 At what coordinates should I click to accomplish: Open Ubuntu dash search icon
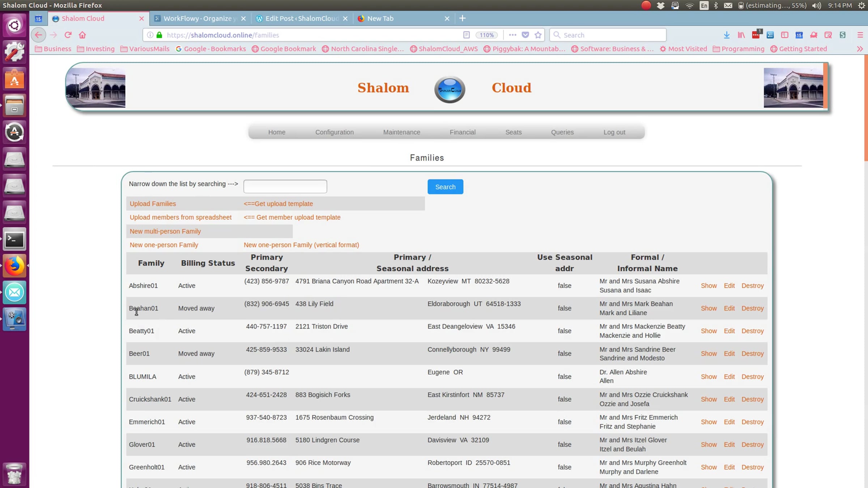[14, 25]
